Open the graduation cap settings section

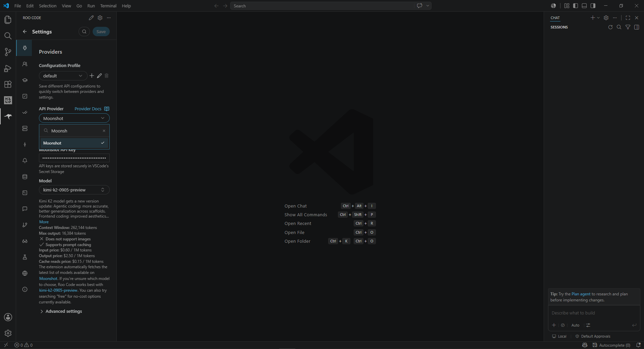coord(25,80)
